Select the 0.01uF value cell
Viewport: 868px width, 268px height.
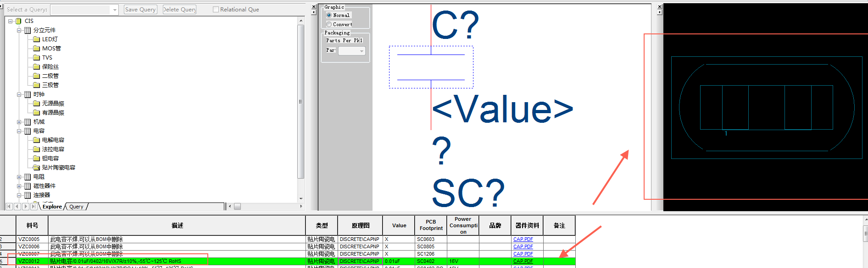click(399, 261)
